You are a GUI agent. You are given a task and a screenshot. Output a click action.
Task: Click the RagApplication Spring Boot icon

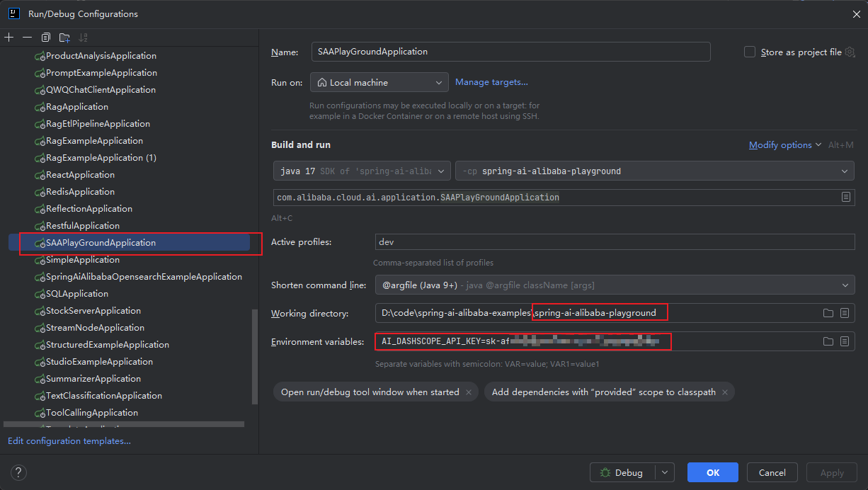click(40, 107)
